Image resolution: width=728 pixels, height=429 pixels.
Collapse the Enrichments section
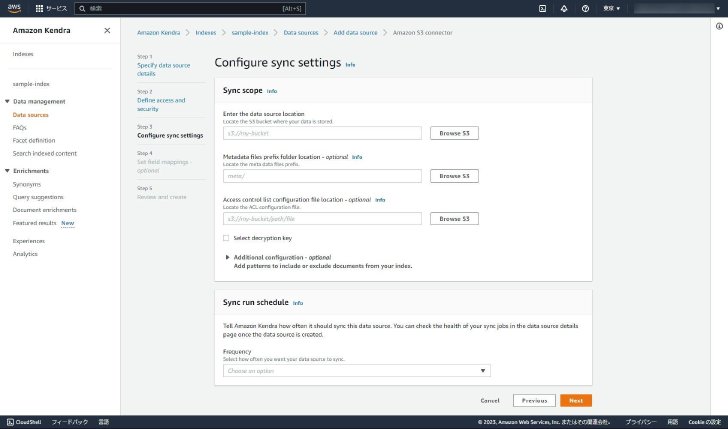tap(7, 171)
